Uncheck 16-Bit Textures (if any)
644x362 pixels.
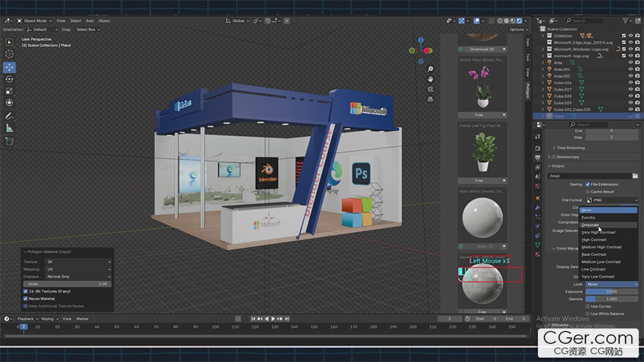pos(26,291)
